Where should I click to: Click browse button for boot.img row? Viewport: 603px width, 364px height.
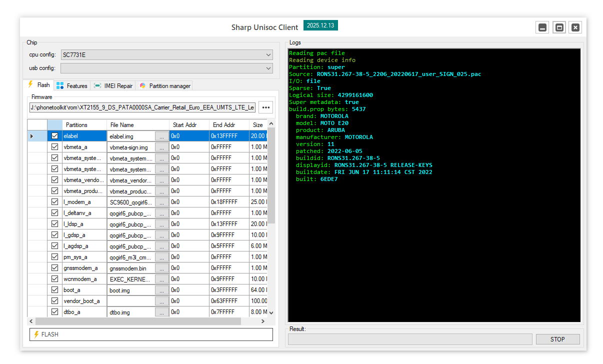point(161,290)
